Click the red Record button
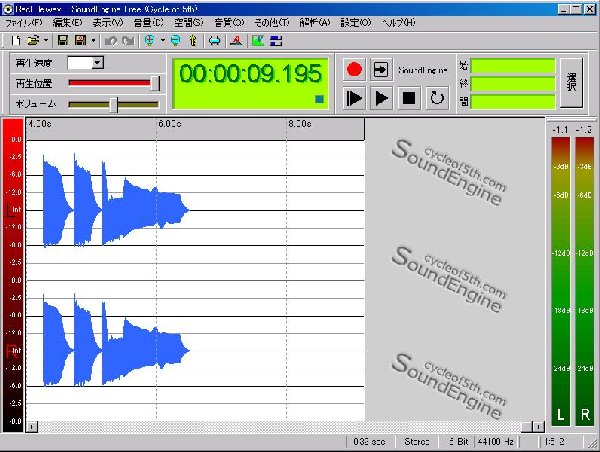 click(x=354, y=69)
